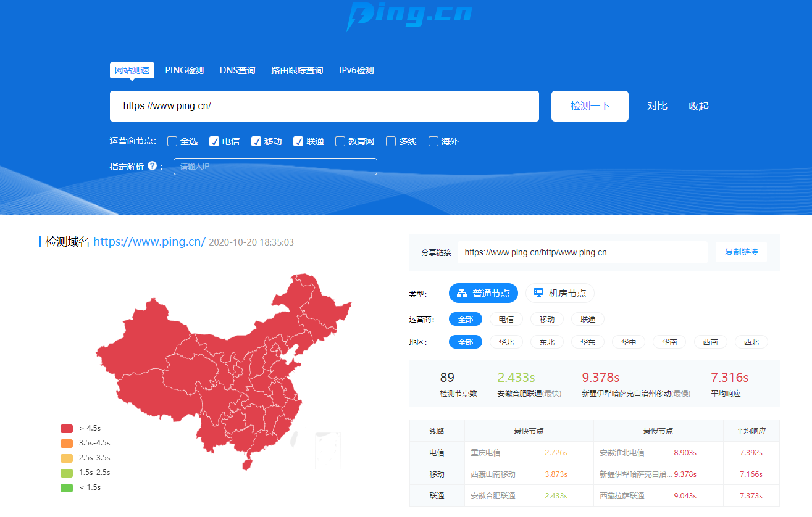Select the 机房节点 type button

(x=560, y=293)
